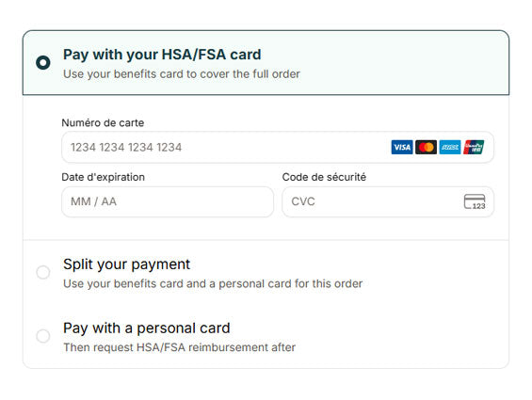Click the Numéro de carte label
The width and height of the screenshot is (532, 400).
point(103,122)
